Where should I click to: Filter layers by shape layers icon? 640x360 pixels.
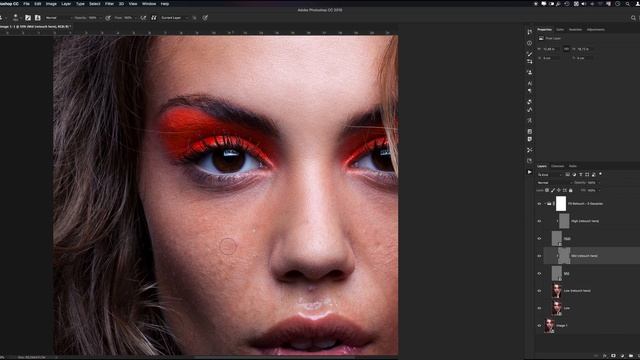pos(587,175)
